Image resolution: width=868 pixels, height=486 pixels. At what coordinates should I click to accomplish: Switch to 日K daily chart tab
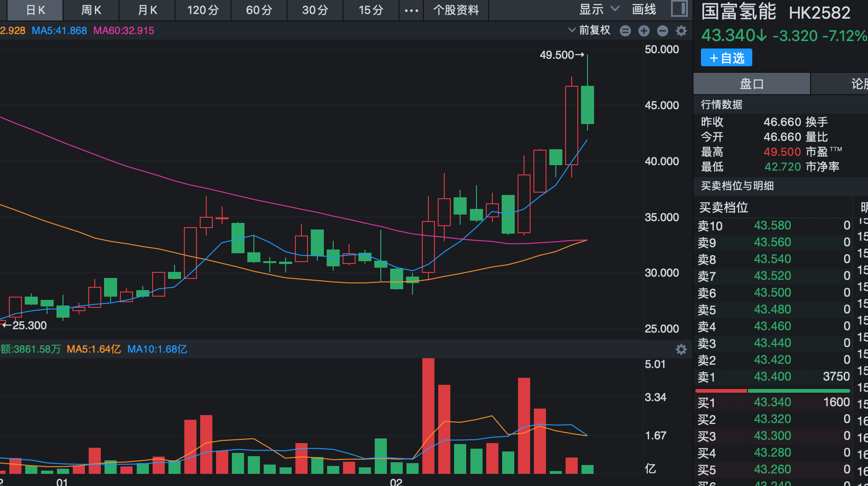point(35,10)
